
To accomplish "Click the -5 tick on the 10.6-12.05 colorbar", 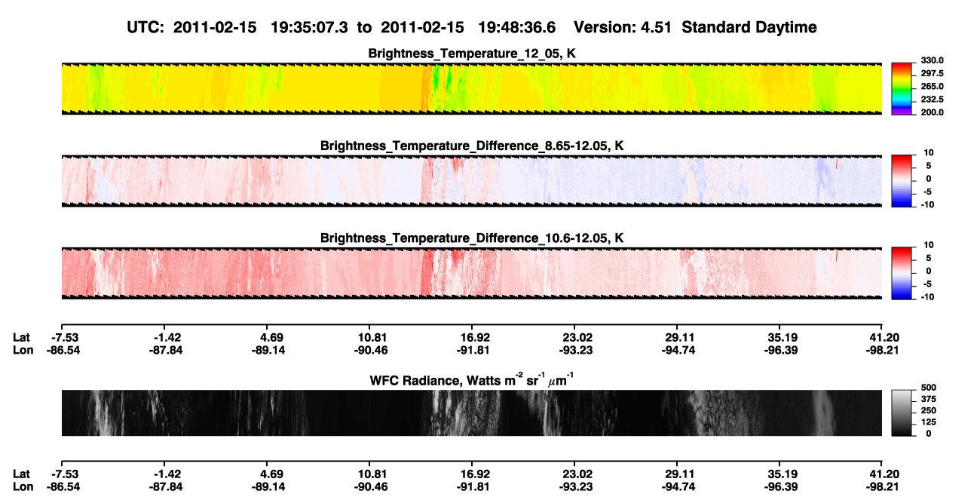I will (x=929, y=284).
